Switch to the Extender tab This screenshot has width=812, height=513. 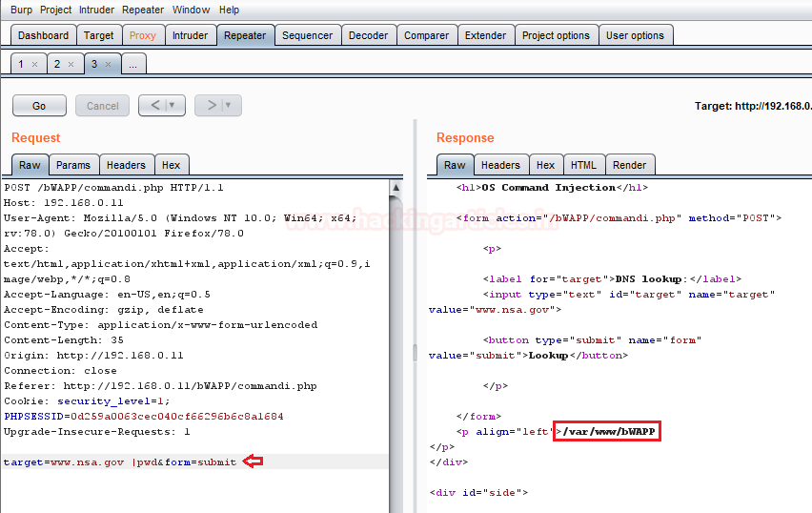click(486, 35)
